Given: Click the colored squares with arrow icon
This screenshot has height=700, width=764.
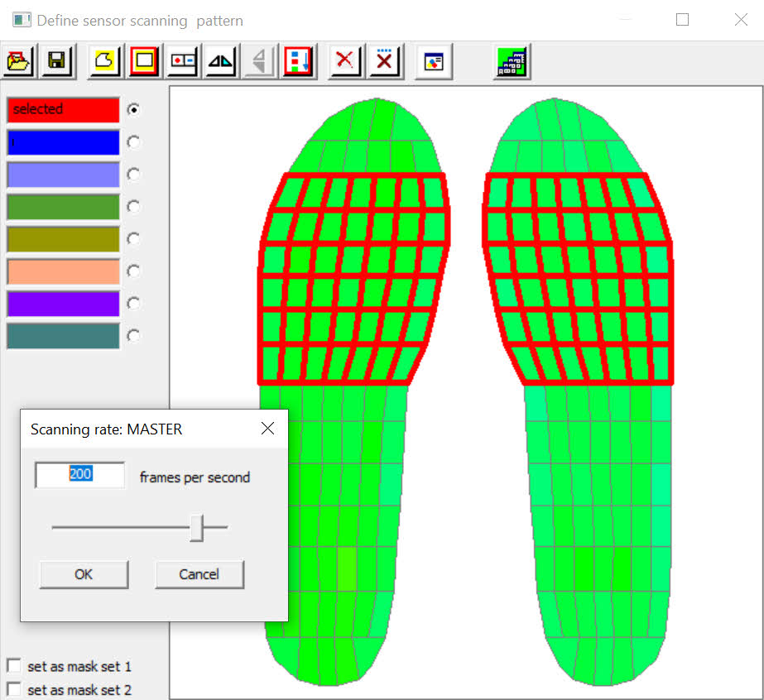Looking at the screenshot, I should point(298,61).
